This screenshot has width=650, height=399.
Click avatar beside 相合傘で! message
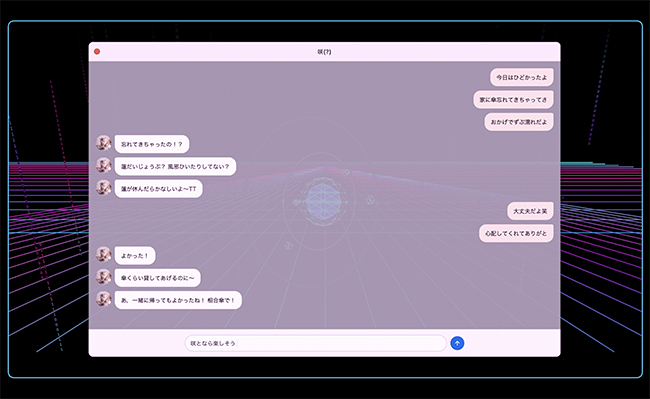pos(104,299)
